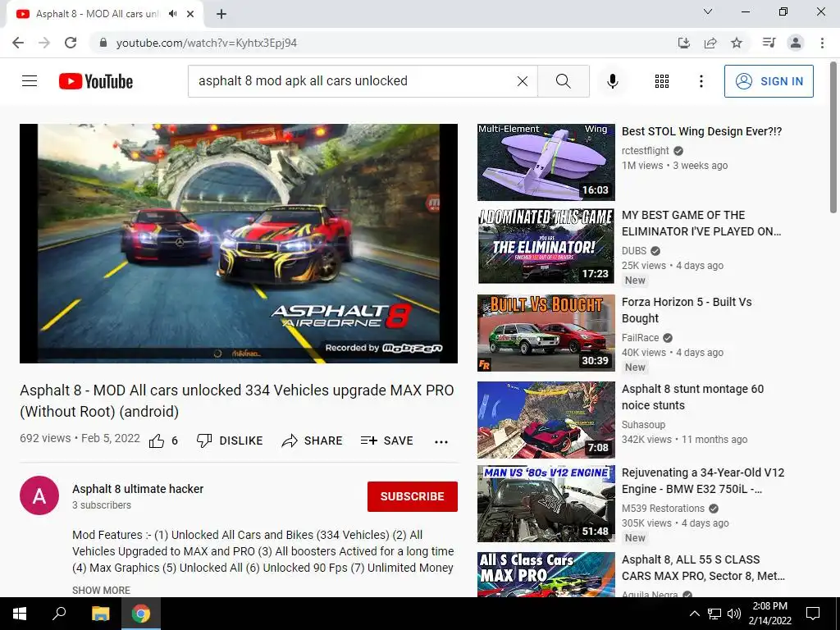This screenshot has height=630, width=840.
Task: Open the YouTube hamburger guide menu
Action: [x=30, y=81]
